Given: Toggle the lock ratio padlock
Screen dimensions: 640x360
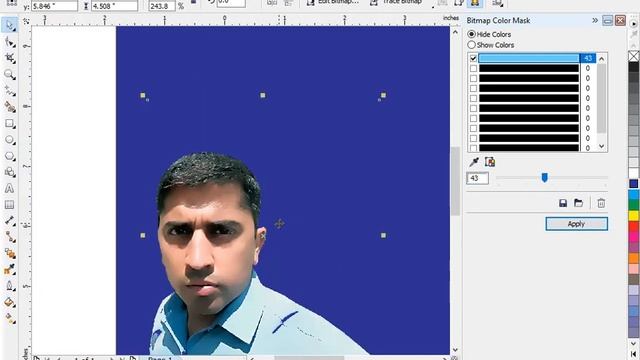Looking at the screenshot, I should click(x=193, y=2).
